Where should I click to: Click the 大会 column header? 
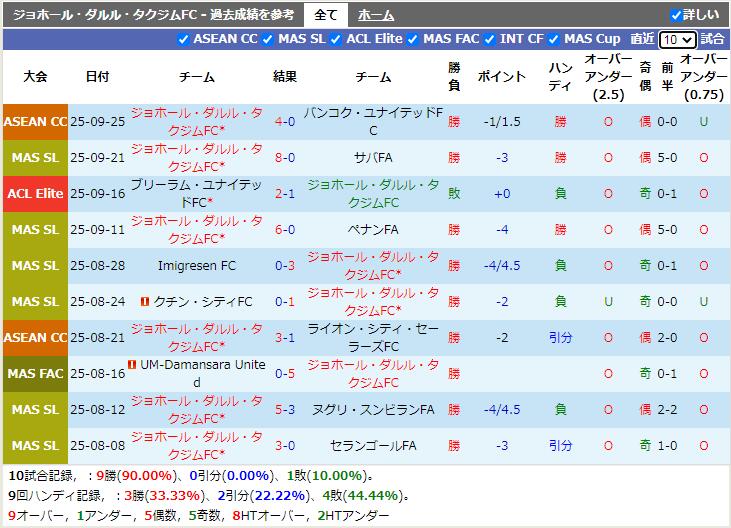click(x=35, y=76)
